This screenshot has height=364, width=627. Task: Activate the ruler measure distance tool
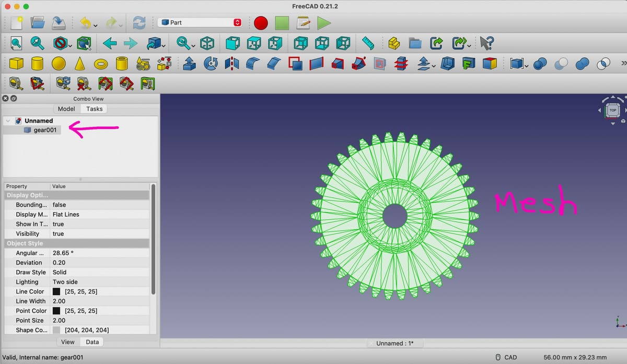coord(368,43)
